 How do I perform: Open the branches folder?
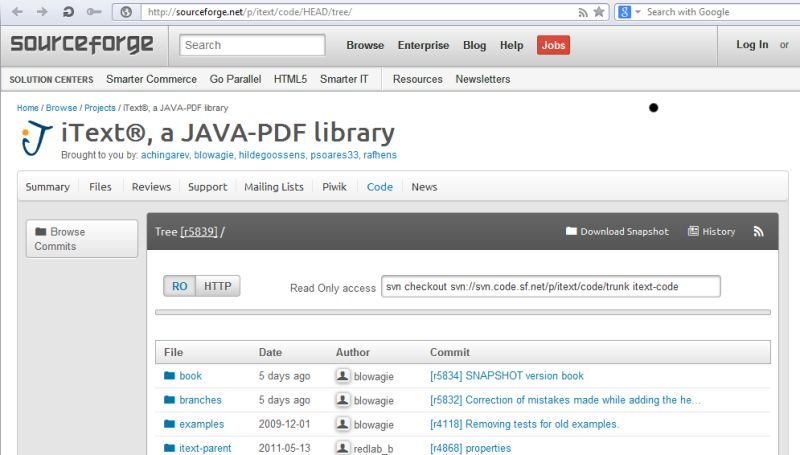pyautogui.click(x=200, y=400)
